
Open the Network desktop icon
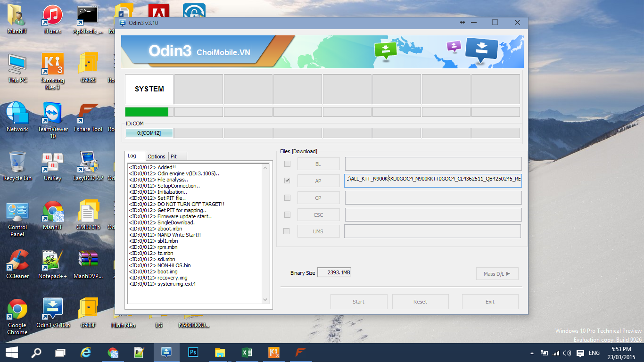tap(17, 117)
